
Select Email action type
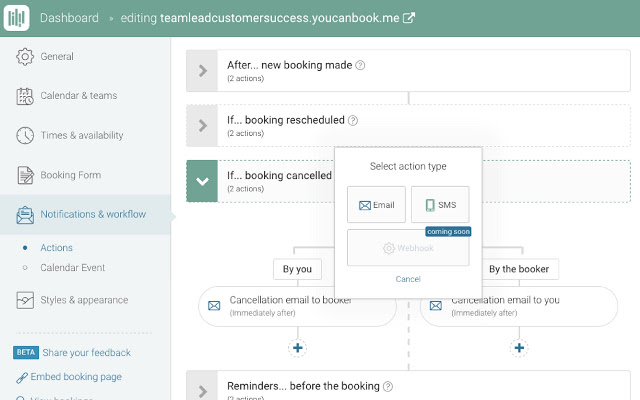coord(377,205)
